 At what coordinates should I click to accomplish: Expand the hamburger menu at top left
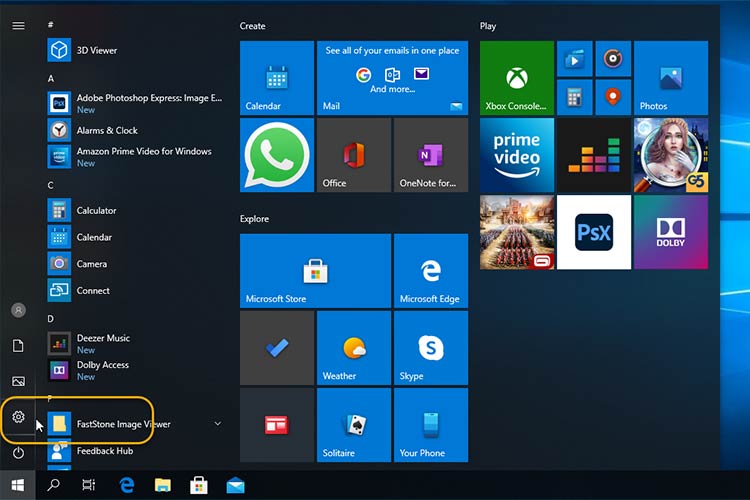coord(18,25)
